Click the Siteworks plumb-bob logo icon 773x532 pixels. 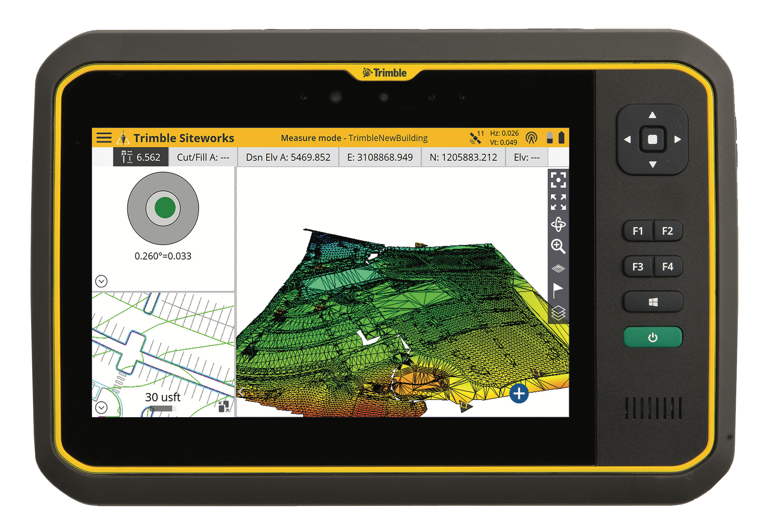point(123,138)
